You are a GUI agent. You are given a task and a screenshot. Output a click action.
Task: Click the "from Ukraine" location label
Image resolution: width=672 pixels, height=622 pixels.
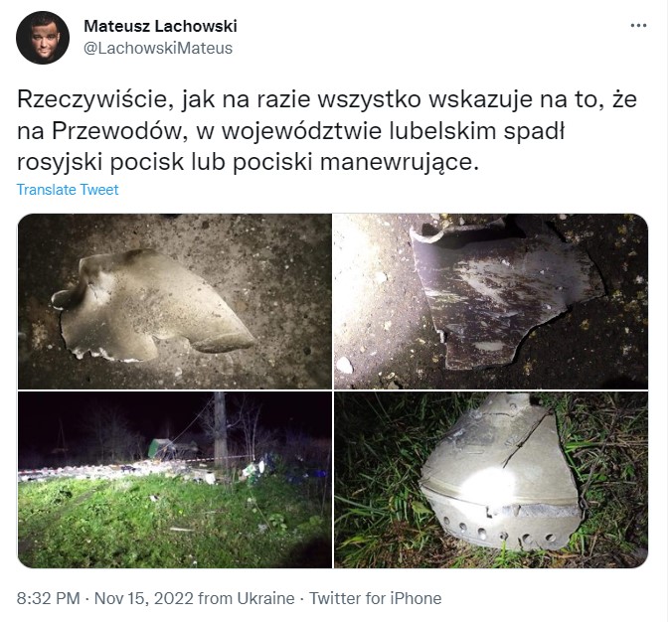pyautogui.click(x=247, y=598)
